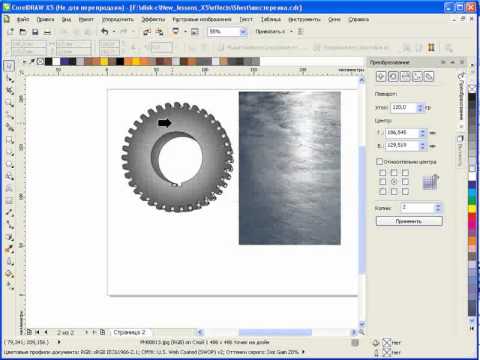Screen dimensions: 480x360
Task: Go to the next page arrow
Action: click(x=86, y=332)
